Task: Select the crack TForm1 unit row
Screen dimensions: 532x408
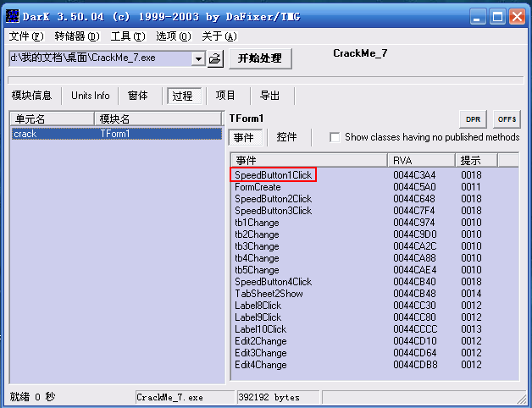Action: pyautogui.click(x=117, y=134)
